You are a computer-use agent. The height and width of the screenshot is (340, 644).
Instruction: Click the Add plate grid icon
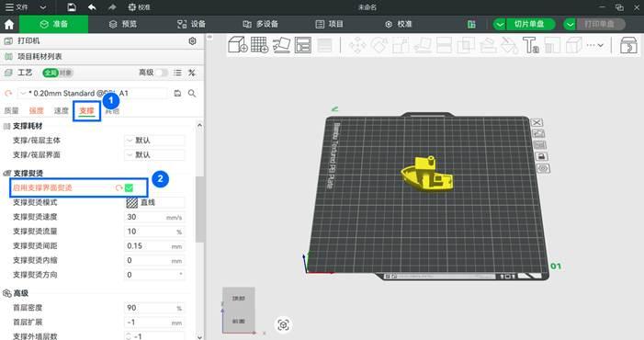click(x=260, y=45)
